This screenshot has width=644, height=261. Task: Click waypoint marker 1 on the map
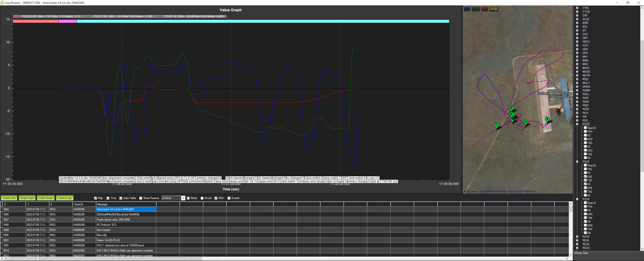point(547,119)
